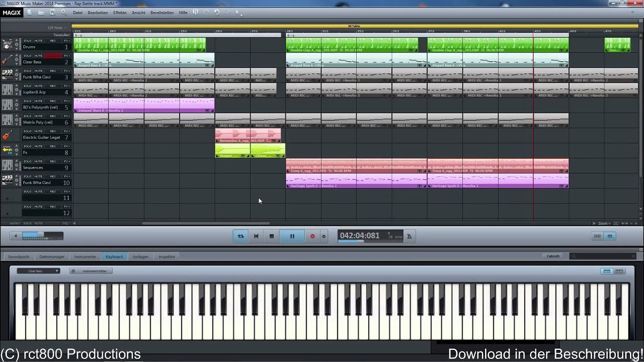The width and height of the screenshot is (644, 362).
Task: Open program settings gear icon in top toolbar
Action: [63, 12]
